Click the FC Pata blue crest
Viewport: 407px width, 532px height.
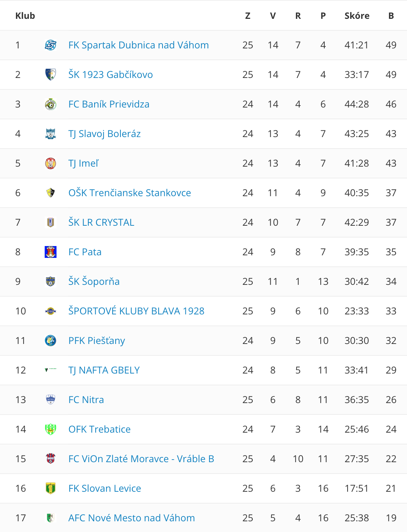(51, 252)
